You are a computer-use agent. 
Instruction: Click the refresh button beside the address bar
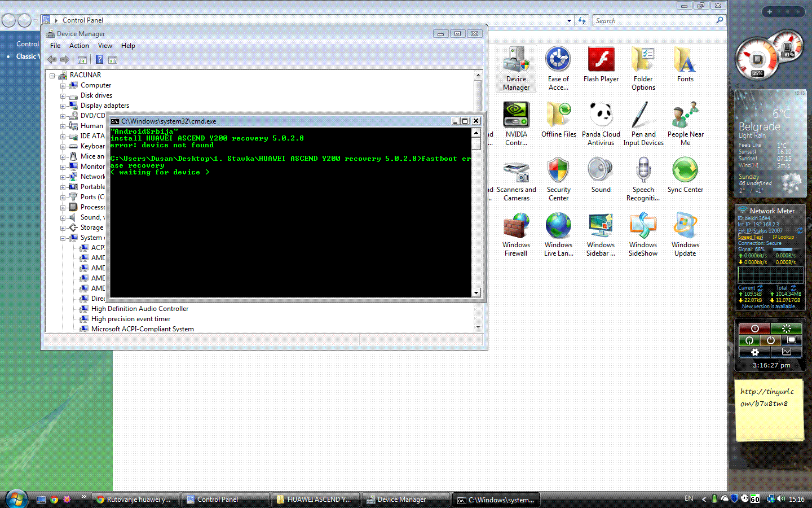(x=582, y=21)
